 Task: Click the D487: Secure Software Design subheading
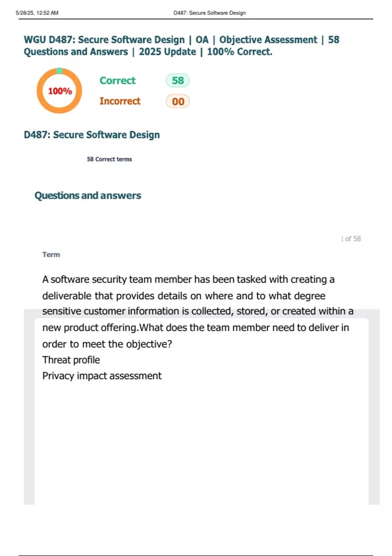(x=92, y=135)
